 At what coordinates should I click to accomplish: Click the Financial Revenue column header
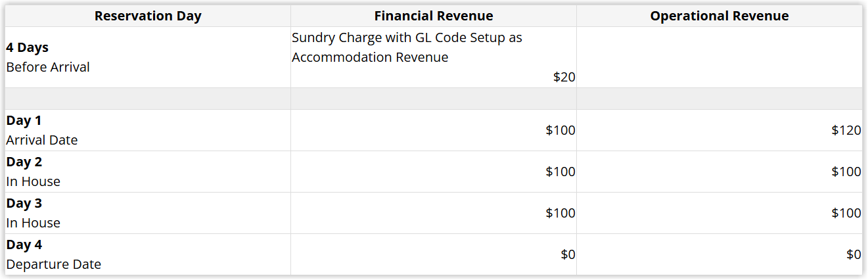pos(434,16)
